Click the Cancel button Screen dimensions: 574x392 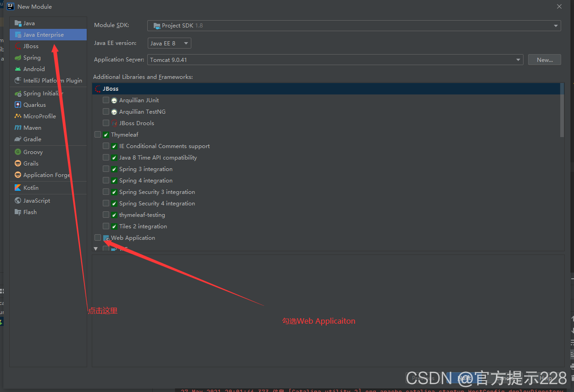coord(505,378)
